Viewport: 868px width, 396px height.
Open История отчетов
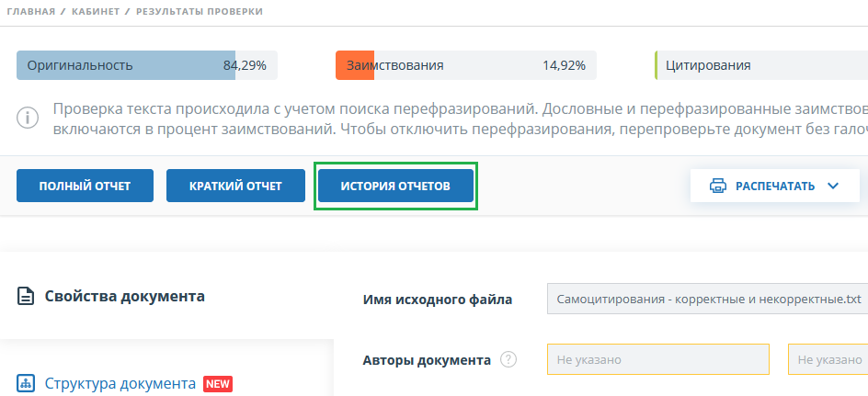point(395,186)
